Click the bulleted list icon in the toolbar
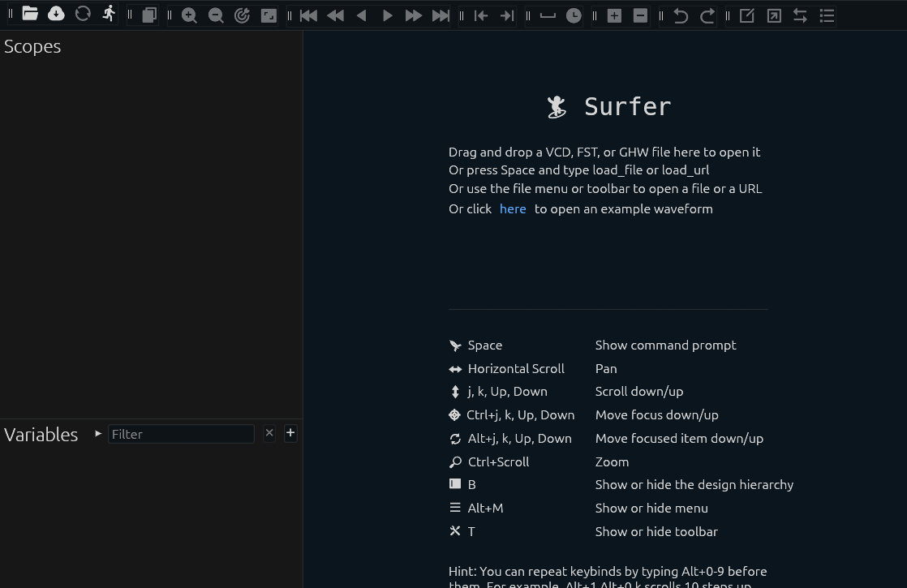The width and height of the screenshot is (907, 588). pos(827,15)
